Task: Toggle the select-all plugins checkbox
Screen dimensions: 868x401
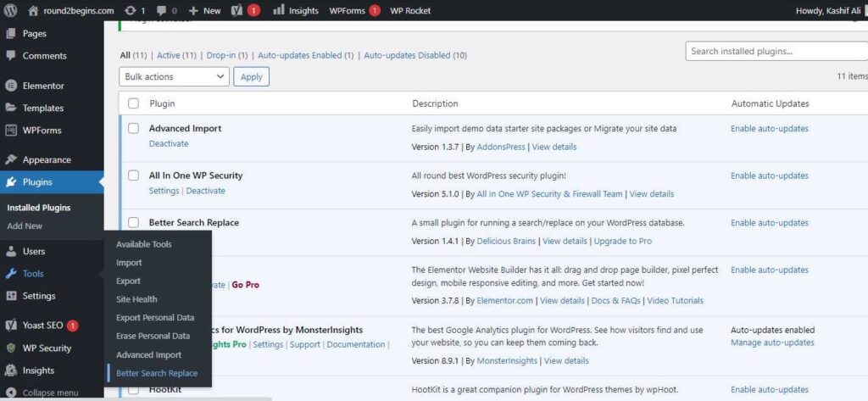Action: (133, 103)
